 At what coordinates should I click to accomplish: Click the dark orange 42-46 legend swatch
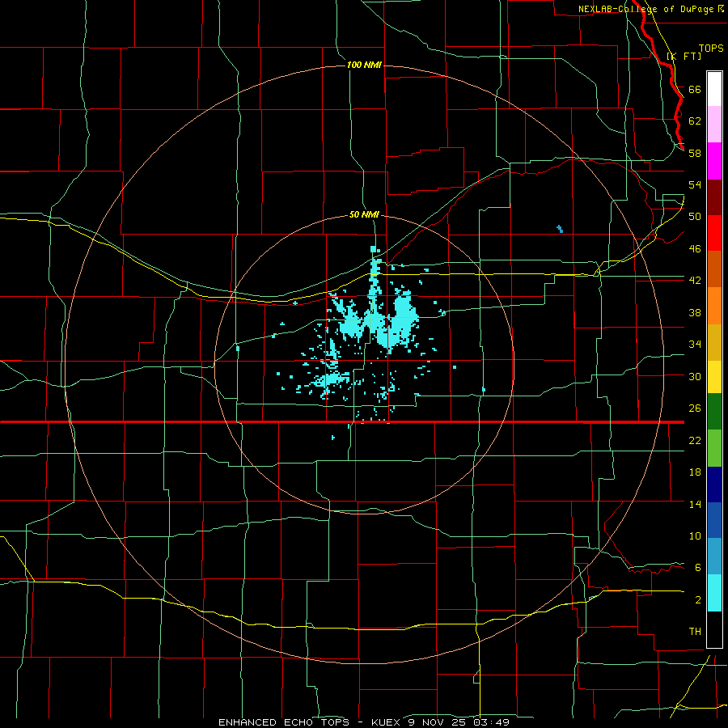(714, 269)
